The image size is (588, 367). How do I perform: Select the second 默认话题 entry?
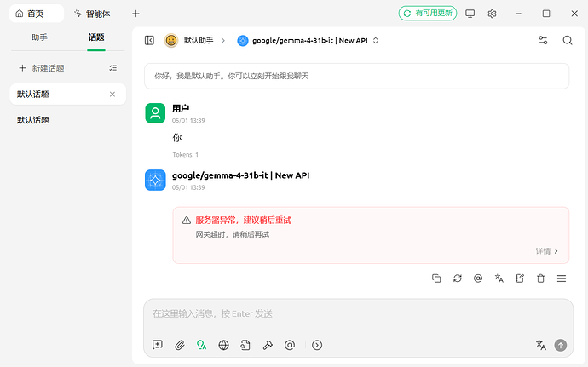(68, 120)
